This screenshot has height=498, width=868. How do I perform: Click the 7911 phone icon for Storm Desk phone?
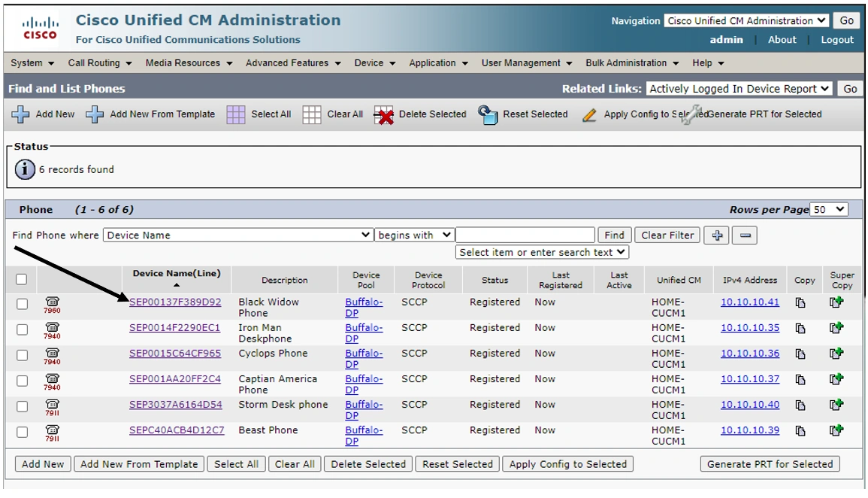pyautogui.click(x=52, y=407)
